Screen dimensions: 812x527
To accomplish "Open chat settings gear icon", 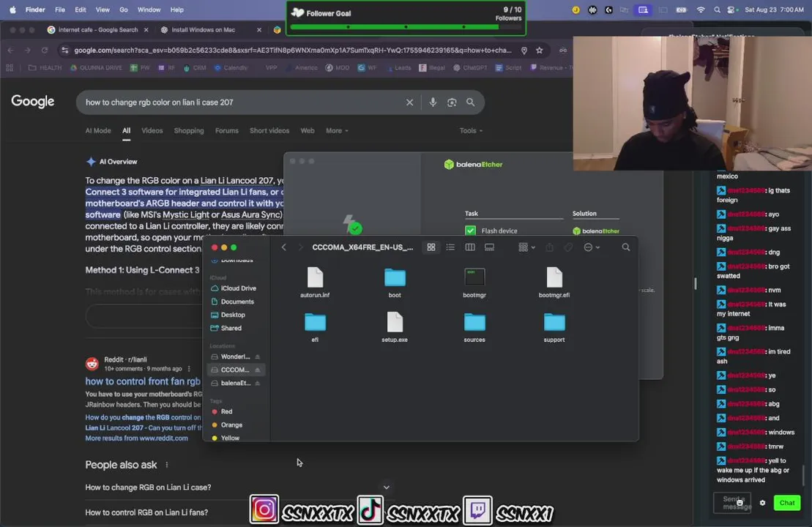I will coord(762,503).
